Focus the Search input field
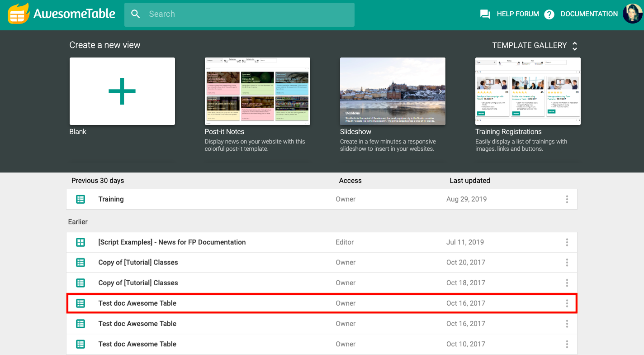The width and height of the screenshot is (644, 355). (x=239, y=14)
